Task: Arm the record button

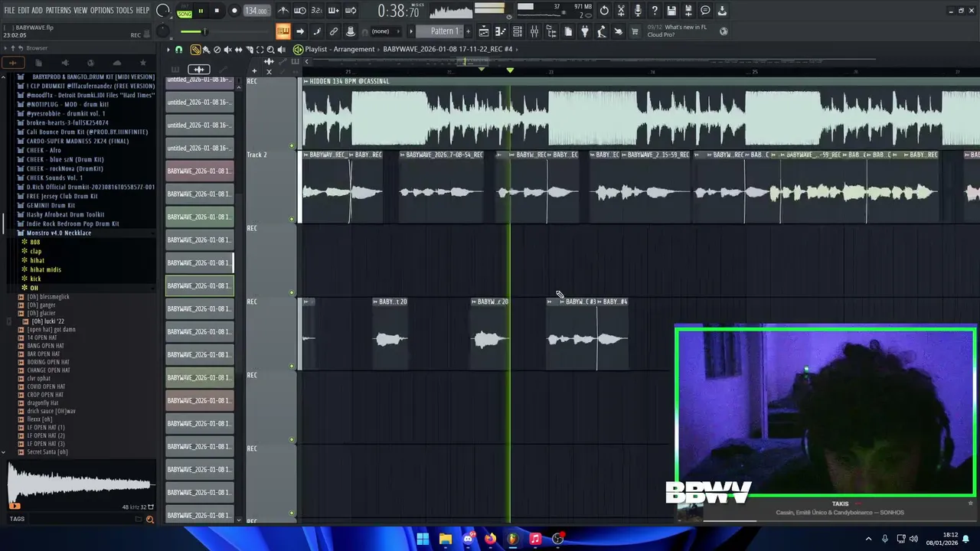Action: click(234, 11)
